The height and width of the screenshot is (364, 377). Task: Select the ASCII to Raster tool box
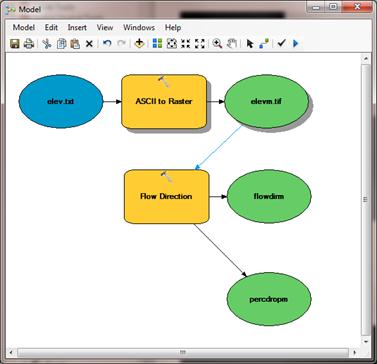(164, 101)
